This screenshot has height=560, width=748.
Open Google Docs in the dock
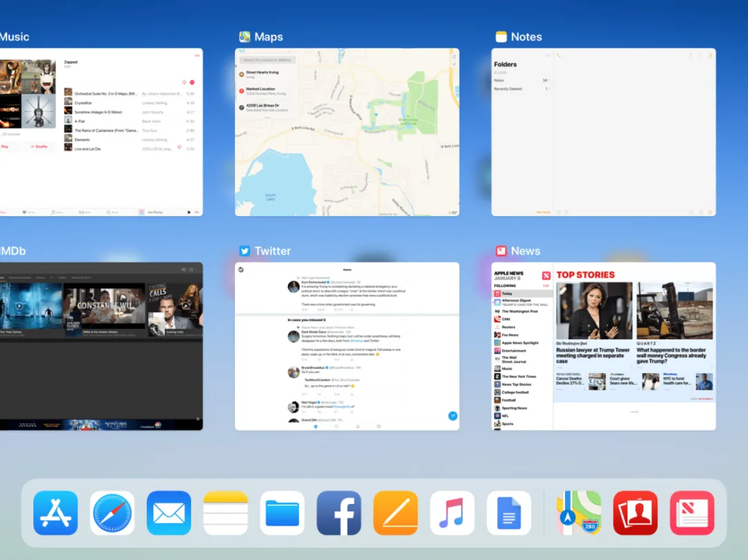[509, 513]
